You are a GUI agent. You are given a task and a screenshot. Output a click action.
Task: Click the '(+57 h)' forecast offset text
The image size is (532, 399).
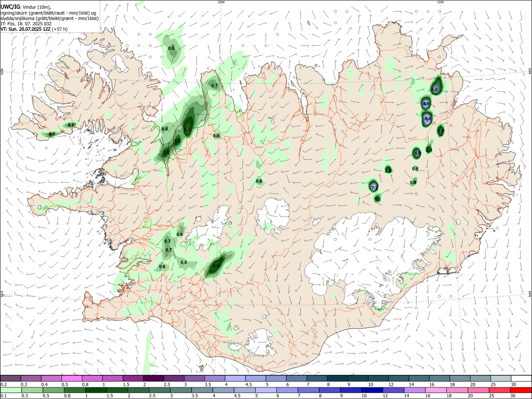click(x=59, y=29)
